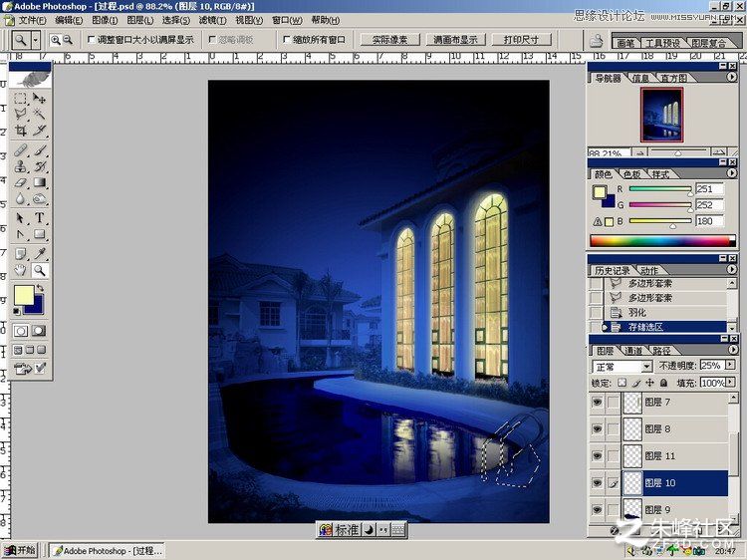
Task: Select the Rectangle shape tool
Action: [40, 234]
